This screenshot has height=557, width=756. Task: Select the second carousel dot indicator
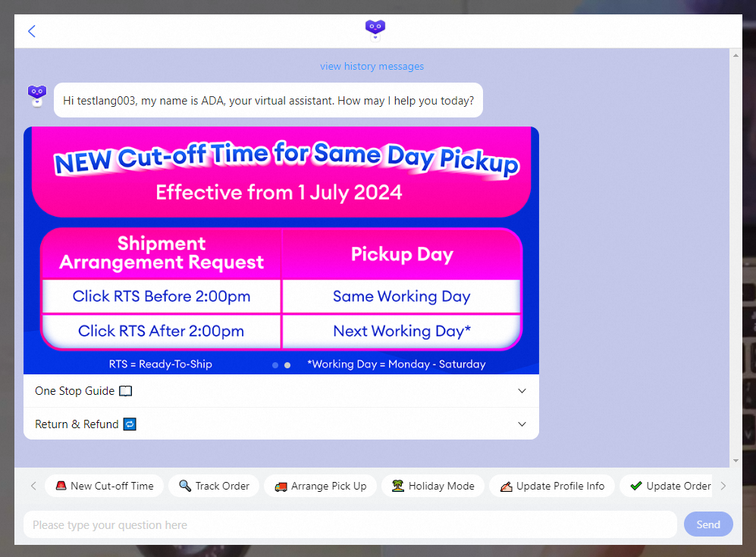tap(287, 365)
